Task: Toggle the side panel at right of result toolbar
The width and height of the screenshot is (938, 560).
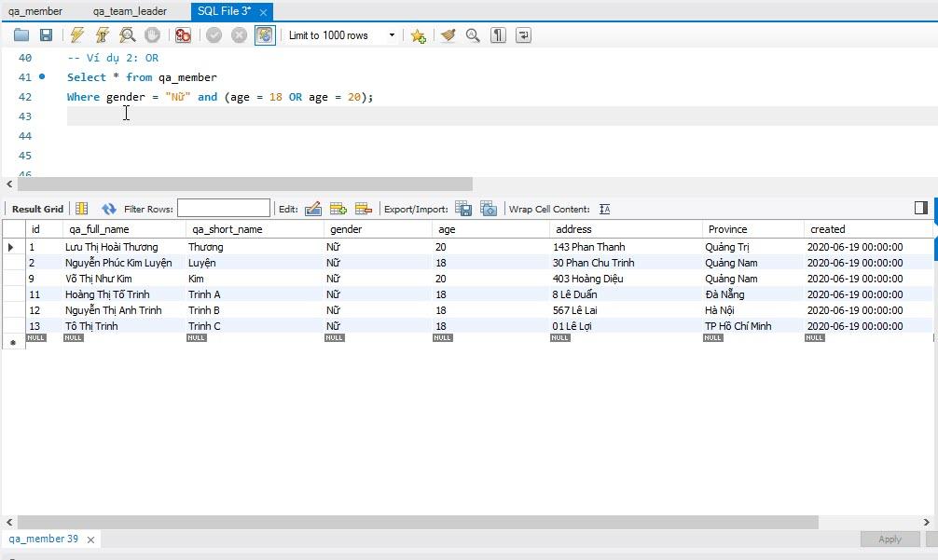Action: [920, 208]
